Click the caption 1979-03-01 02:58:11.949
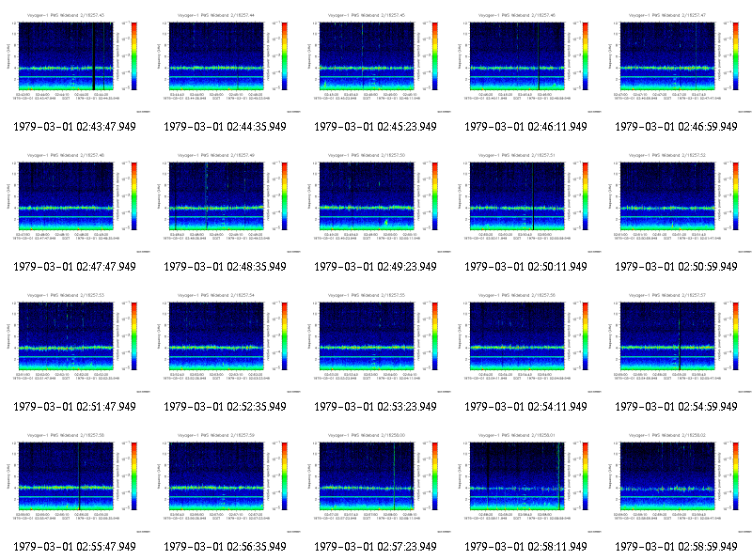 click(525, 547)
